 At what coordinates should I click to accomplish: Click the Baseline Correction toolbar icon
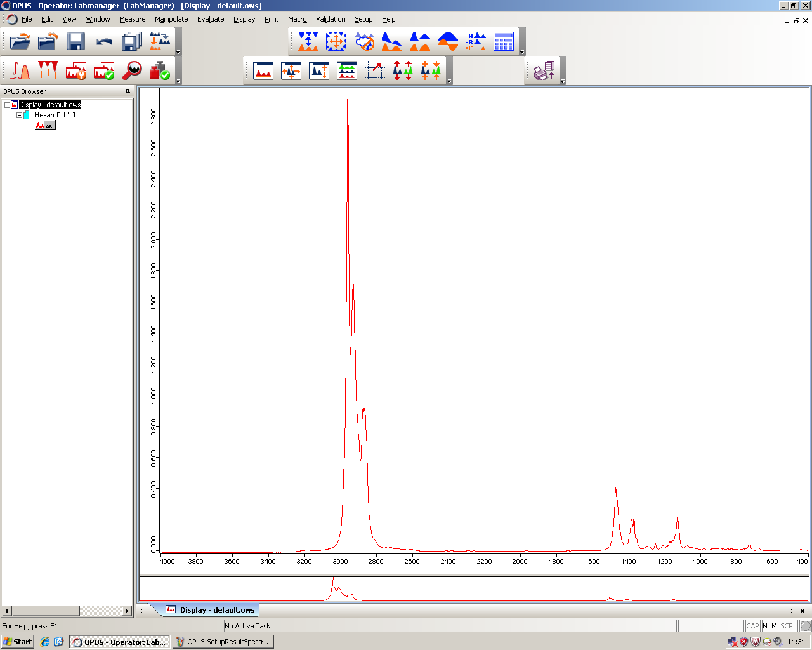click(392, 42)
